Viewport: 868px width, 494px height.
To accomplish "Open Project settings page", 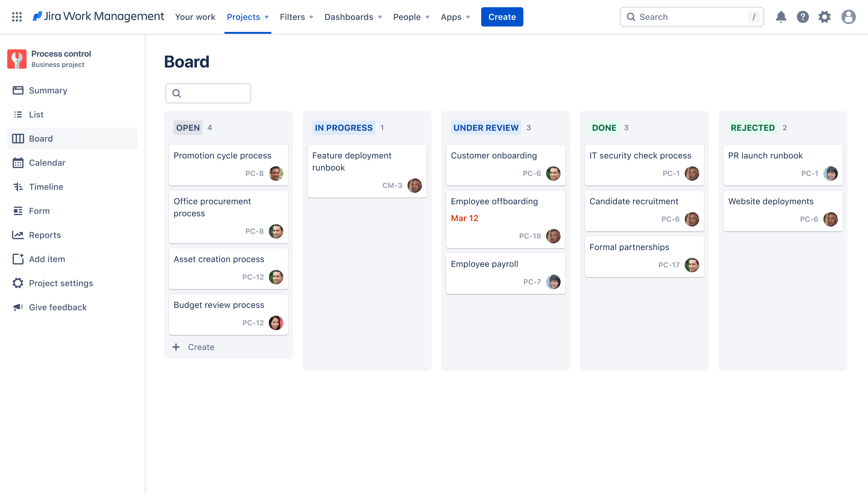I will pos(61,283).
